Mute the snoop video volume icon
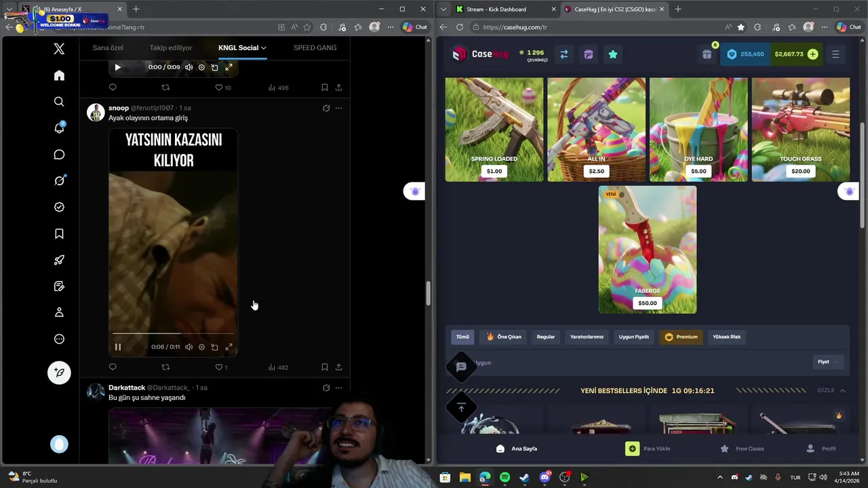This screenshot has width=868, height=488. coord(189,347)
